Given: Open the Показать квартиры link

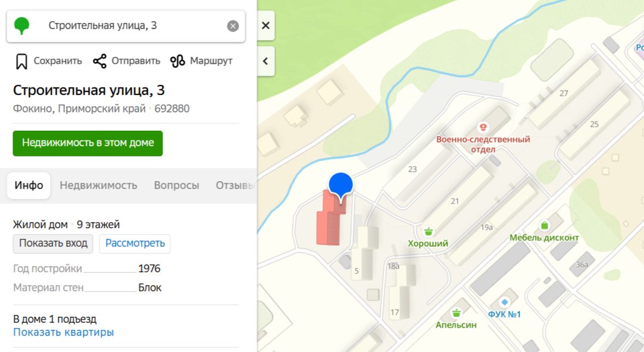Looking at the screenshot, I should tap(64, 332).
